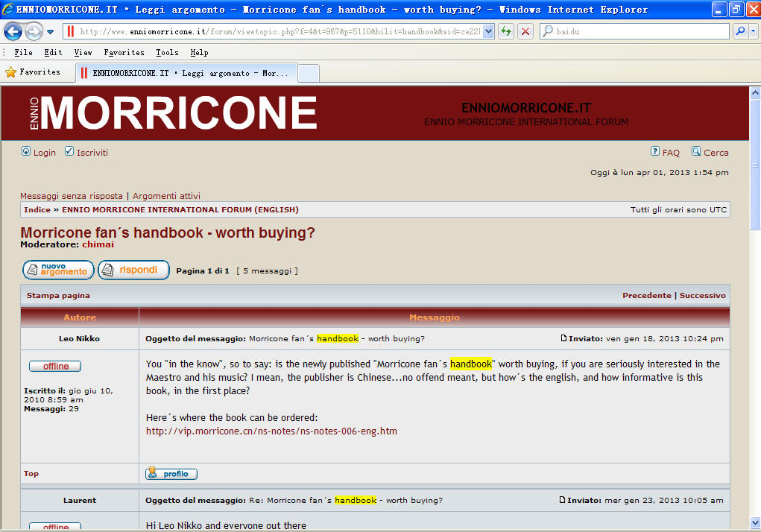Click the vertical scrollbar thumb
The height and width of the screenshot is (532, 761).
pos(755,165)
